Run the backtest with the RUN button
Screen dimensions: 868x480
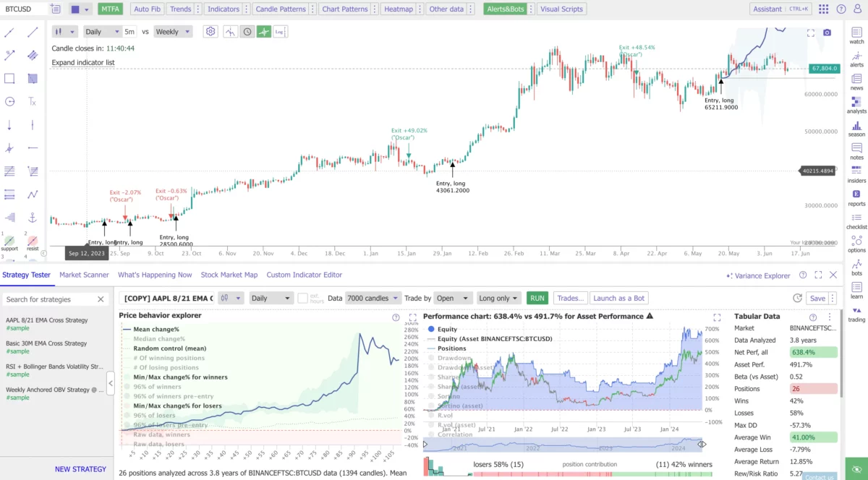point(537,298)
